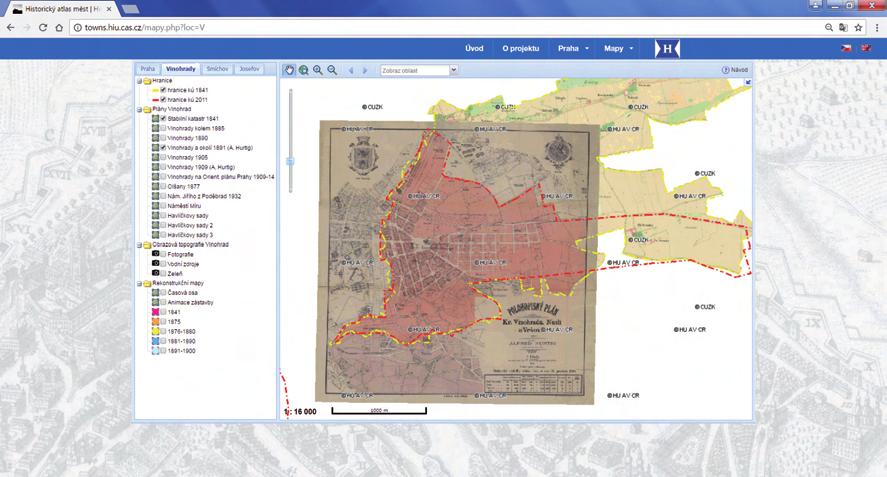Bookmark page with star icon

click(858, 27)
